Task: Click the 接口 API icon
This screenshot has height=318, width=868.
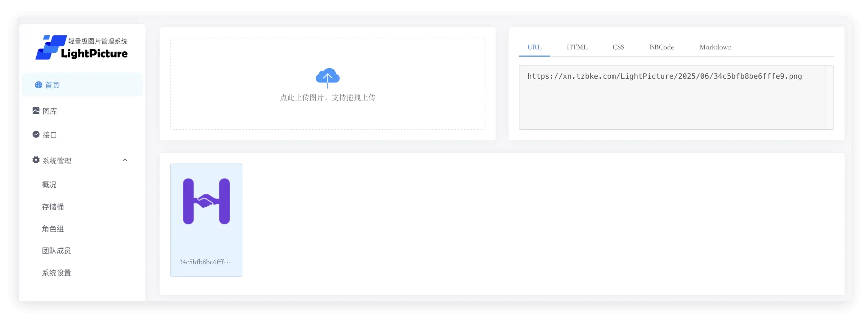Action: pos(36,134)
